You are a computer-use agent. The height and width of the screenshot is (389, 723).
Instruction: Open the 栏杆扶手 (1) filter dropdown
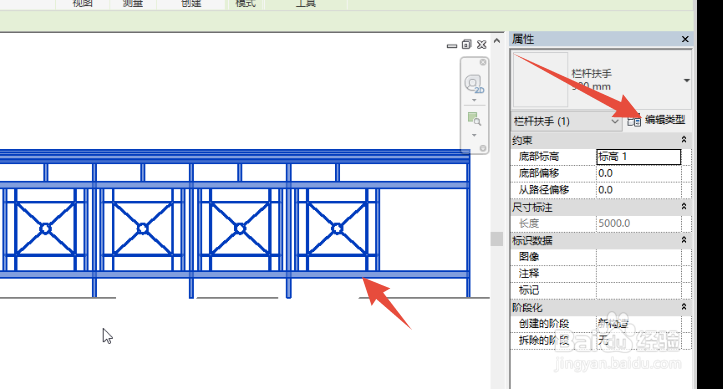point(566,121)
